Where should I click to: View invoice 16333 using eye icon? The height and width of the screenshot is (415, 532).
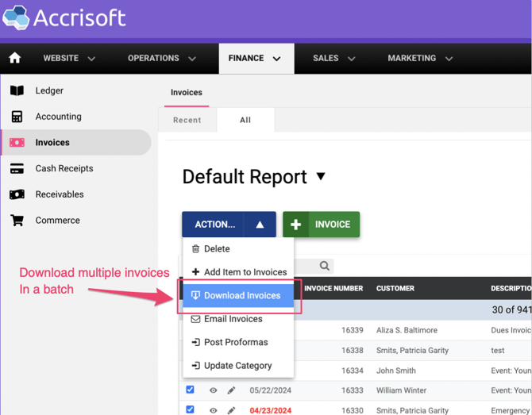[x=213, y=390]
